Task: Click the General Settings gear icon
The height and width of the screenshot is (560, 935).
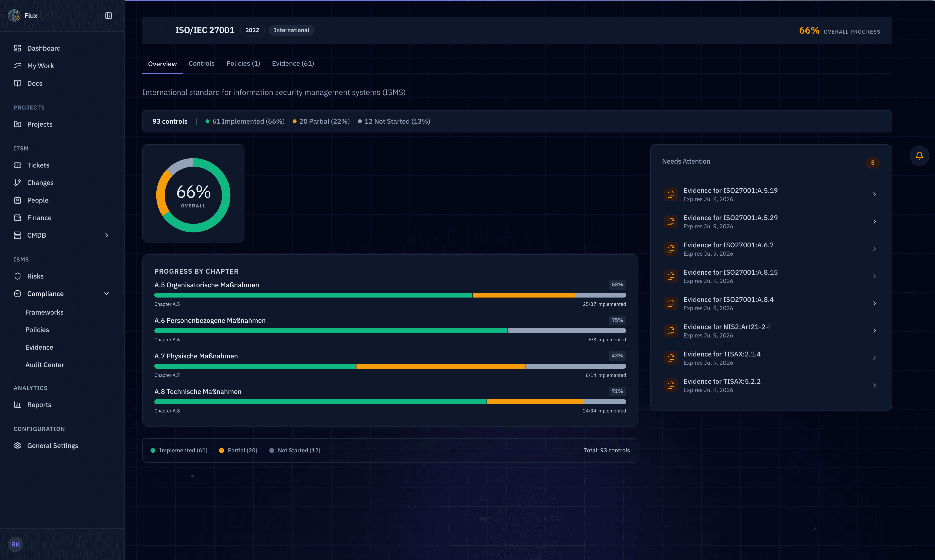Action: click(17, 446)
